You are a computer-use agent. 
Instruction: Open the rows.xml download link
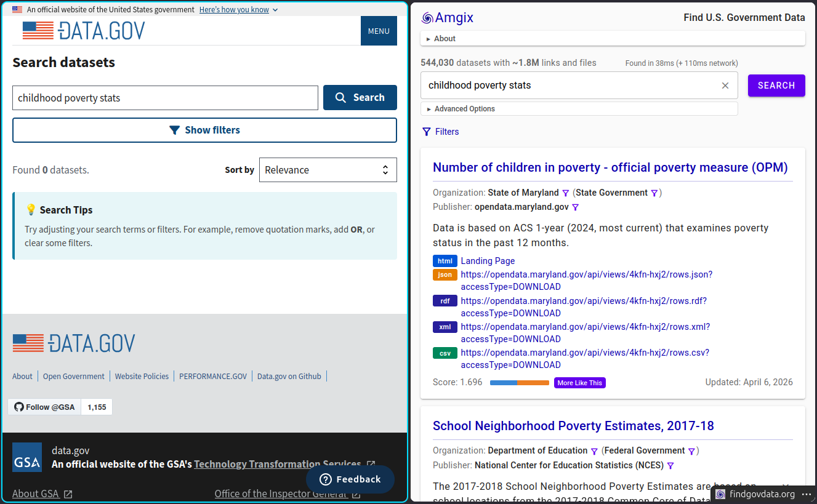click(x=586, y=333)
